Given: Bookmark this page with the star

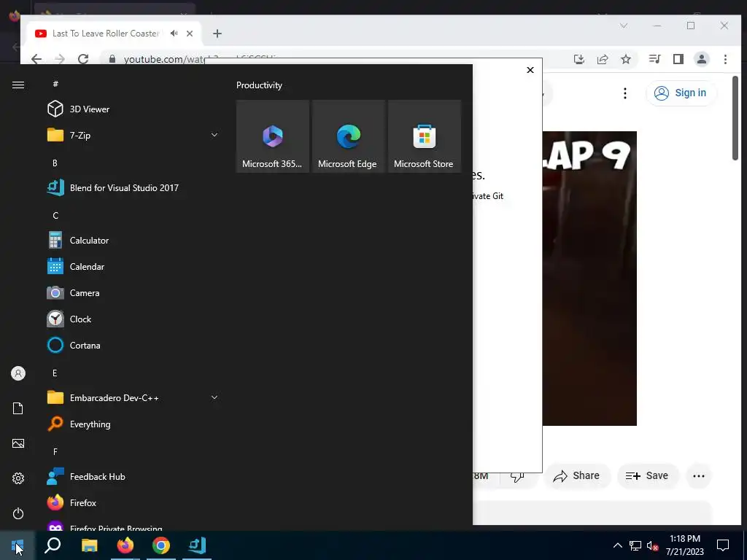Looking at the screenshot, I should 625,59.
